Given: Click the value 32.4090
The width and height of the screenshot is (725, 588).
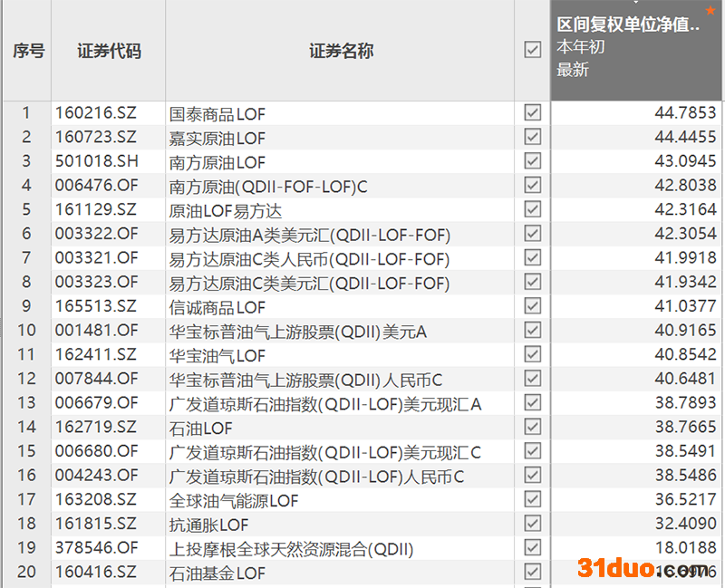Looking at the screenshot, I should point(685,524).
